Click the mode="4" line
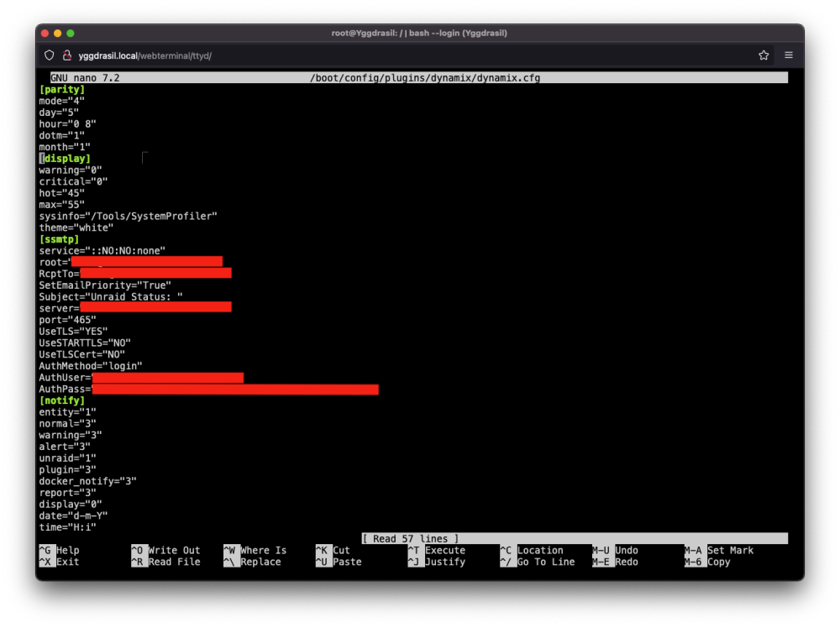 [x=61, y=102]
